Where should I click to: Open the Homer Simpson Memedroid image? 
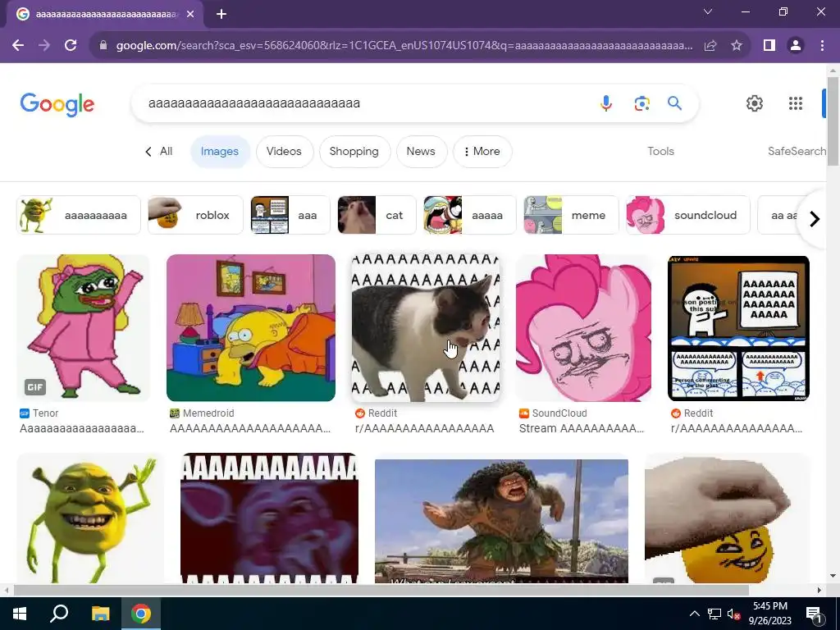click(251, 328)
